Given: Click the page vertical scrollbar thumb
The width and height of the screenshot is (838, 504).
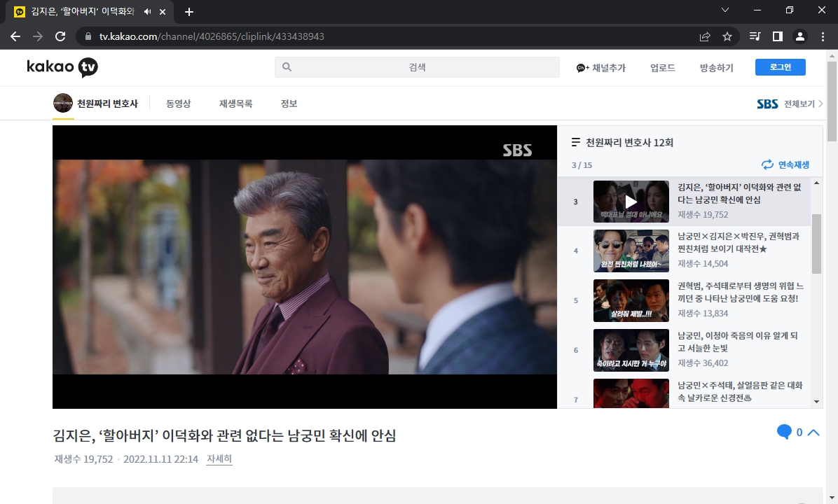Looking at the screenshot, I should point(832,101).
